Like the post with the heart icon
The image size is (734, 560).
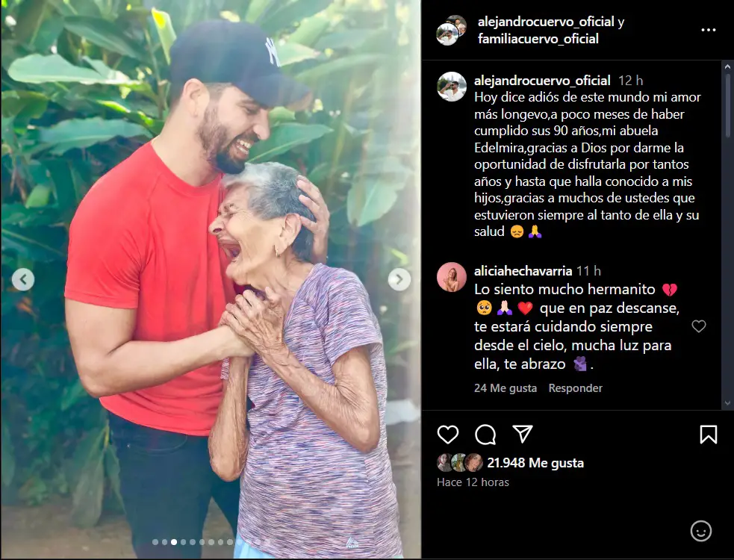(447, 435)
